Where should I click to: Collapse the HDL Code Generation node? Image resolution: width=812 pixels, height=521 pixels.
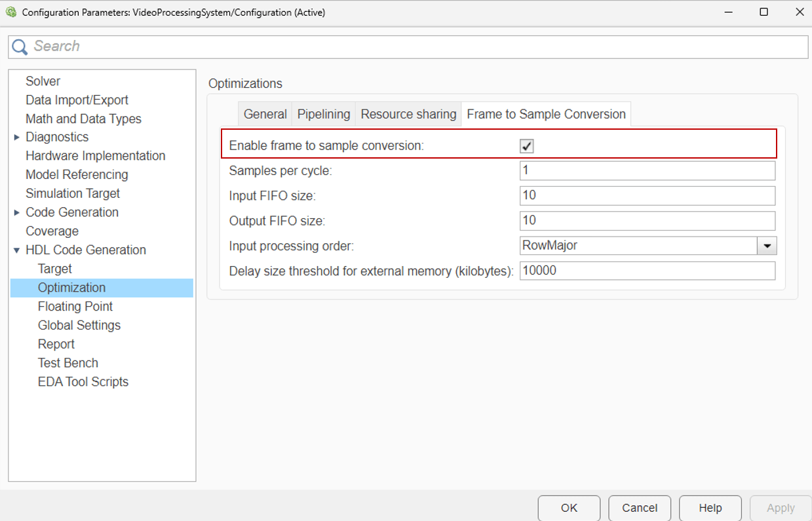coord(17,250)
